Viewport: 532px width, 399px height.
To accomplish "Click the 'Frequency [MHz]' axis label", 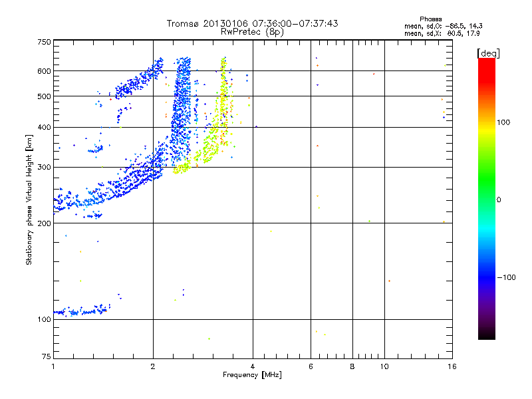I will coord(252,375).
